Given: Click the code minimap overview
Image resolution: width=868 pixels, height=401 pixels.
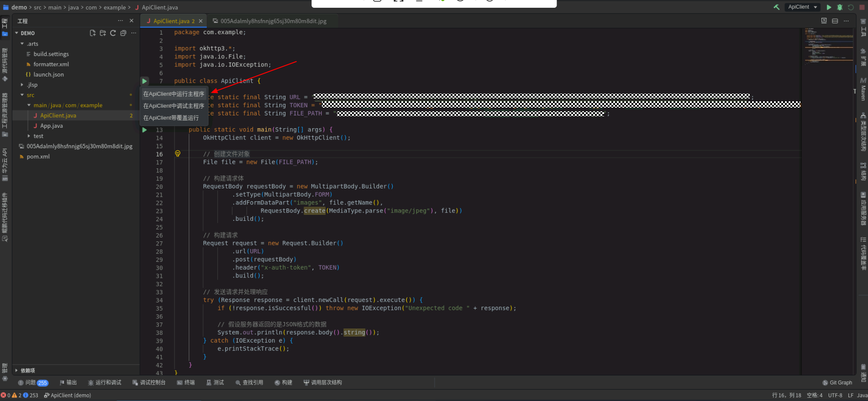Looking at the screenshot, I should (828, 47).
